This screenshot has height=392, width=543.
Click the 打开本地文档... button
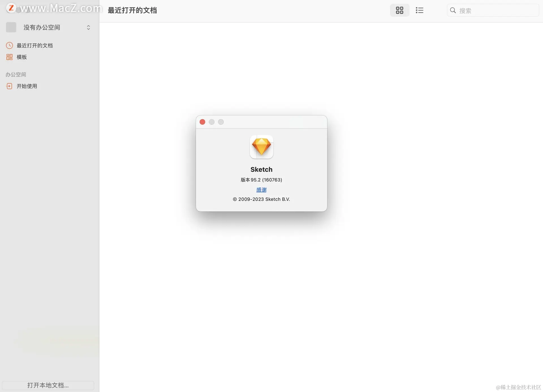tap(48, 385)
